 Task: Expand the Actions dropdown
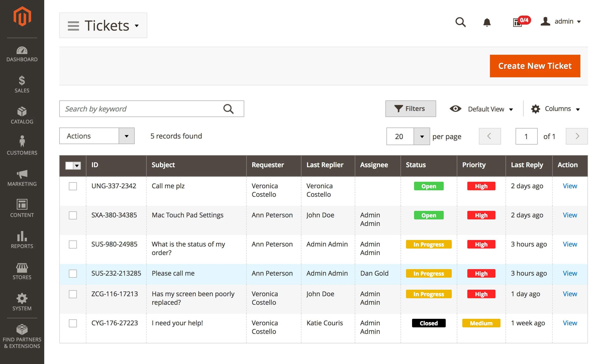pos(126,136)
